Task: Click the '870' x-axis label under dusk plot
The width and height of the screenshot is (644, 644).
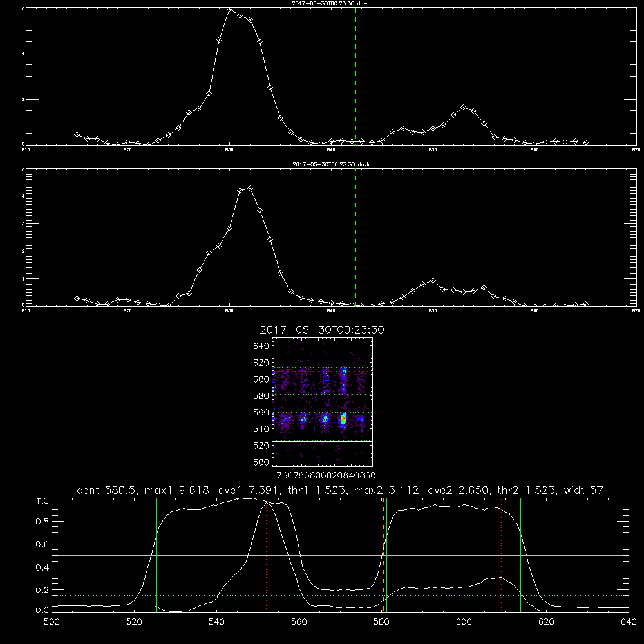Action: 636,311
